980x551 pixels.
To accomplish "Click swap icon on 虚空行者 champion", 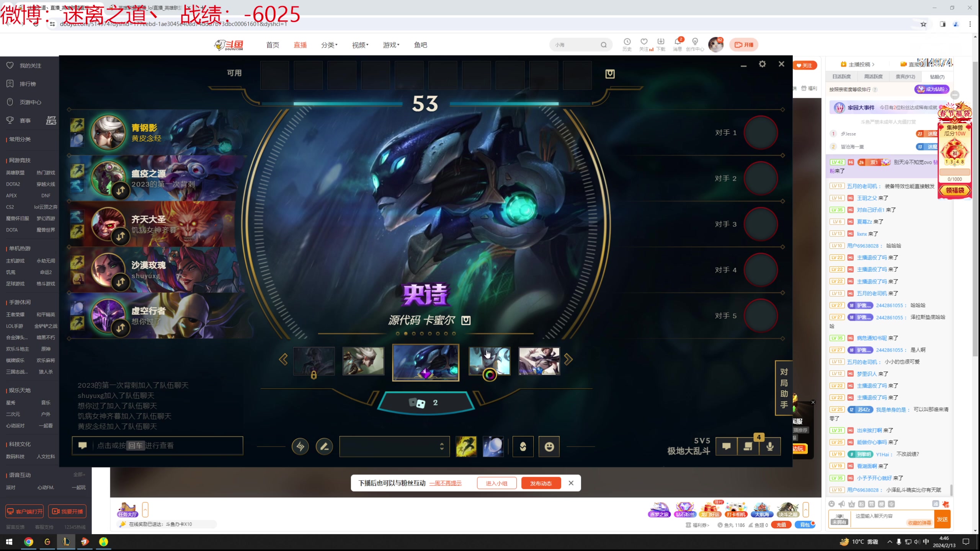I will point(121,328).
